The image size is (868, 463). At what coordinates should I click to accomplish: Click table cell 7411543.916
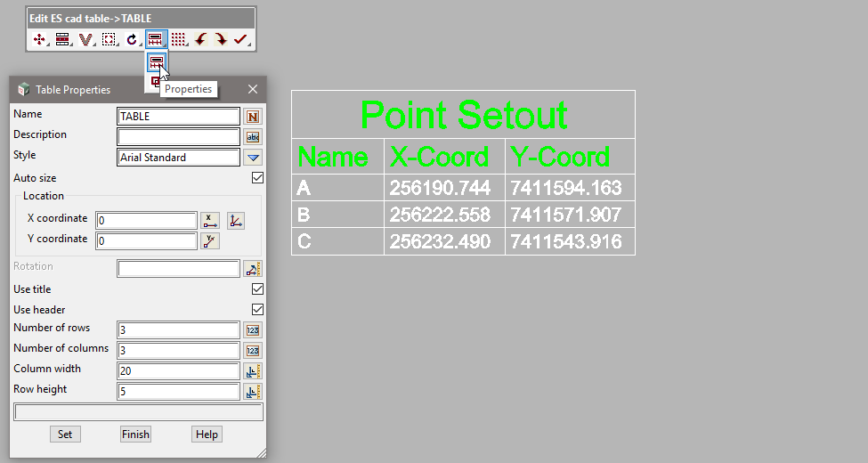pos(570,241)
